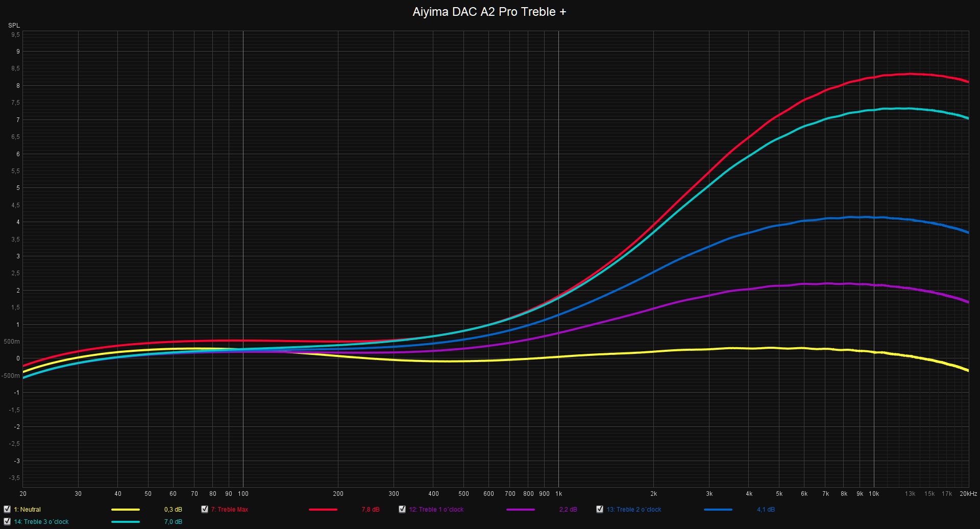Click the yellow Neutral line swatch
Viewport: 980px width, 529px height.
point(125,510)
